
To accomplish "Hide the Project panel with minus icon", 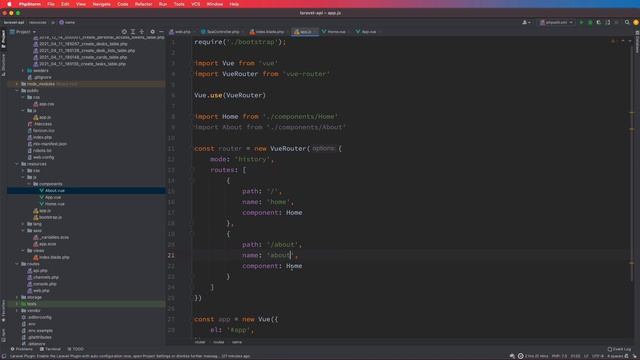I will pyautogui.click(x=161, y=31).
